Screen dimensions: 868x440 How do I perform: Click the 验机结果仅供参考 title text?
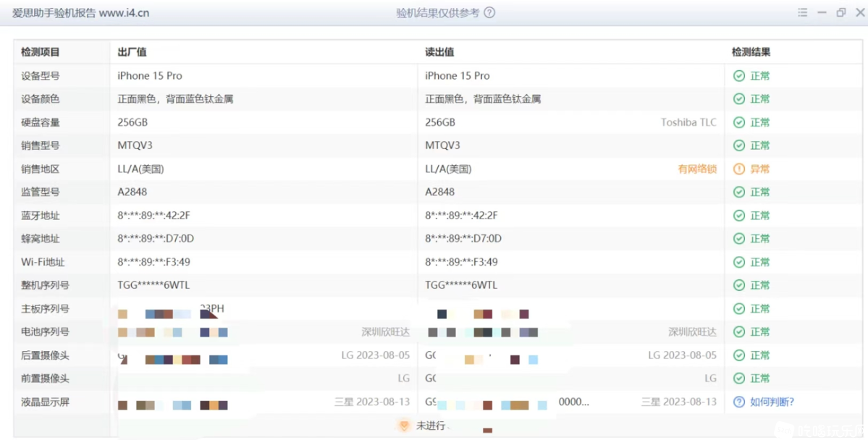click(x=438, y=13)
